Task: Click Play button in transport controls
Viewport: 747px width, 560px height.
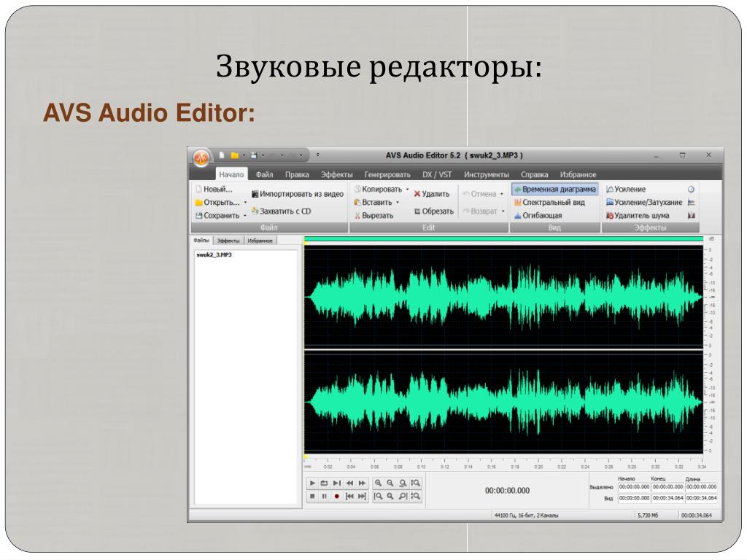Action: [x=312, y=483]
